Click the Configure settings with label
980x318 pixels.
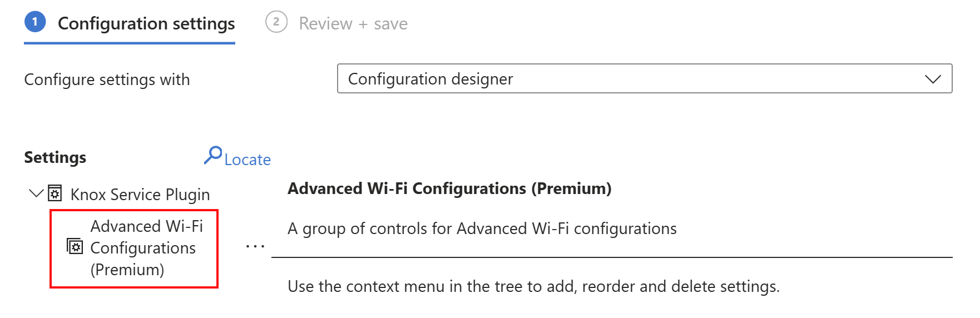click(107, 80)
